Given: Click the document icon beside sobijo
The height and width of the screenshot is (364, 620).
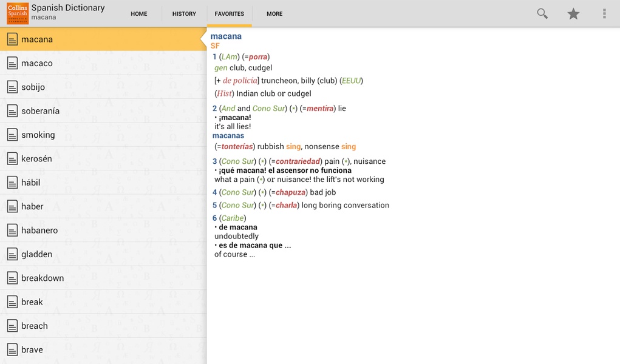Looking at the screenshot, I should tap(12, 87).
